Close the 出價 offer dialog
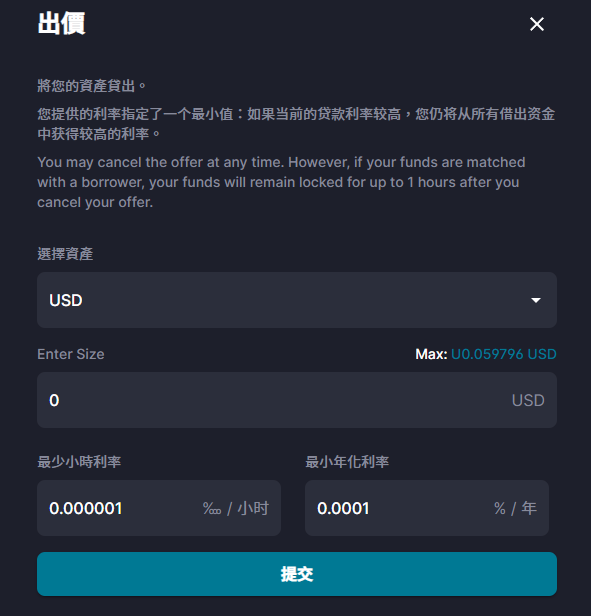 tap(537, 24)
